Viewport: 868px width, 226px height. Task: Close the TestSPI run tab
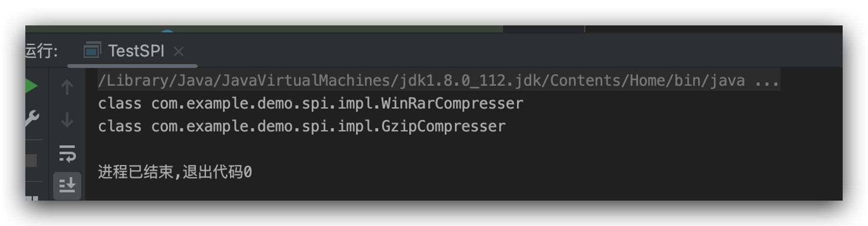[x=178, y=51]
